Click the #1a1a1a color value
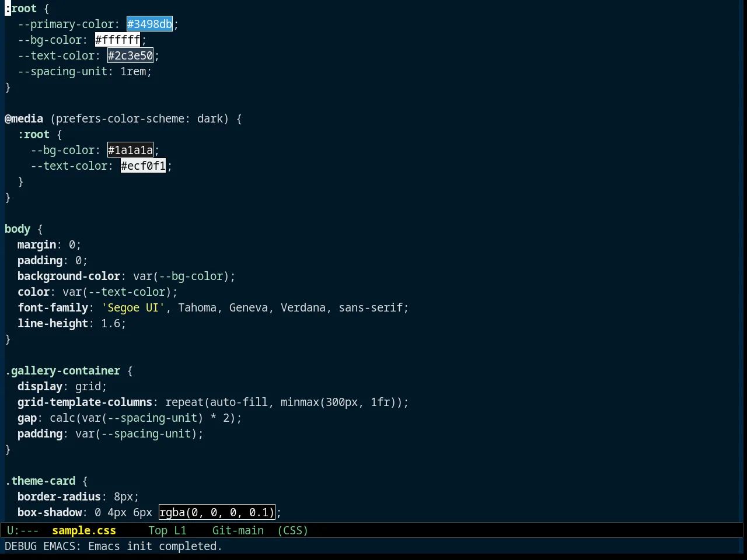The image size is (747, 560). click(130, 150)
